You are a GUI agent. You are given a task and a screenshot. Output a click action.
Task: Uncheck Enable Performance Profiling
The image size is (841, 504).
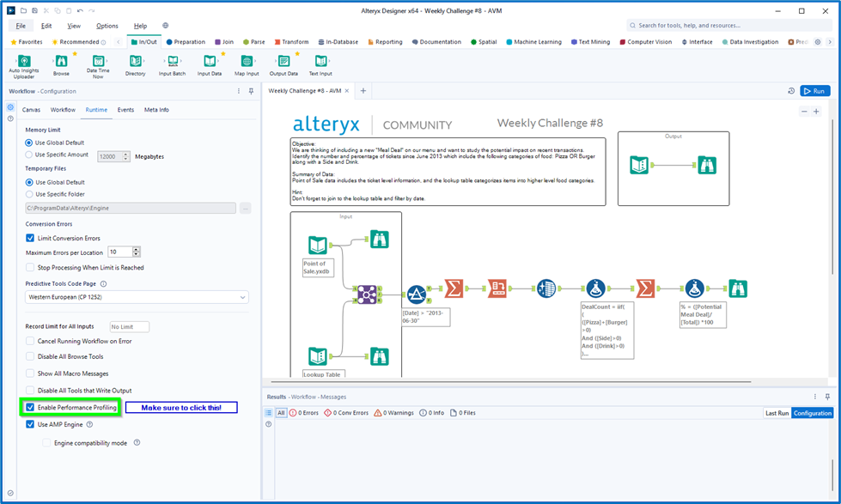31,407
